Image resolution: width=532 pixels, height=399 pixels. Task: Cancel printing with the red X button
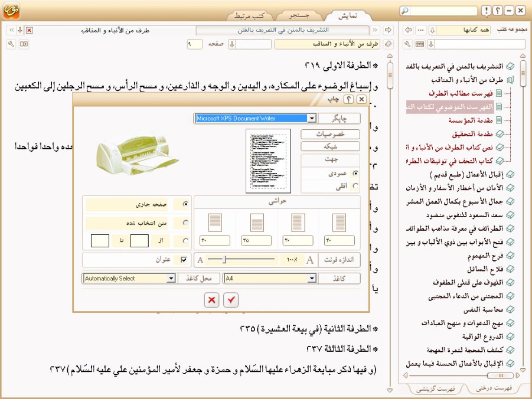click(212, 300)
